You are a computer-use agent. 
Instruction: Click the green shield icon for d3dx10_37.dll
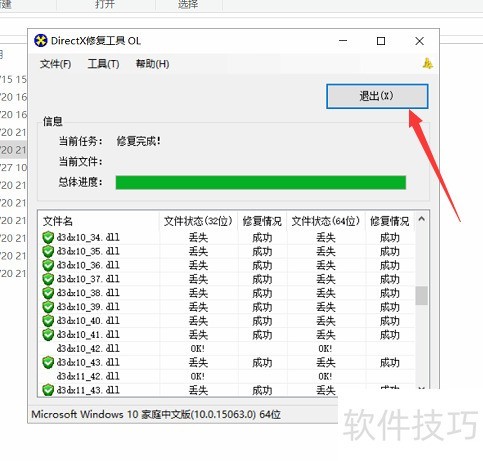pos(48,279)
